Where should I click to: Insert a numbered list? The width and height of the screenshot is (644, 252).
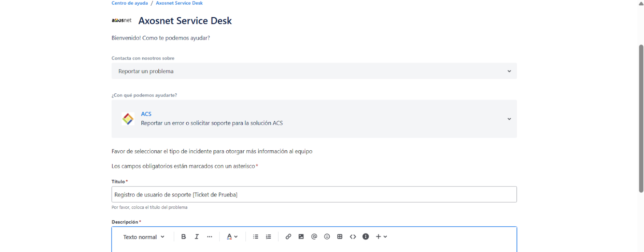(x=268, y=237)
